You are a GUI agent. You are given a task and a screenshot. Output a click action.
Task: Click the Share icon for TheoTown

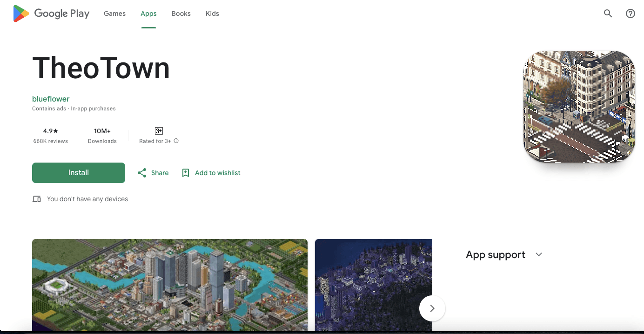[x=142, y=172]
